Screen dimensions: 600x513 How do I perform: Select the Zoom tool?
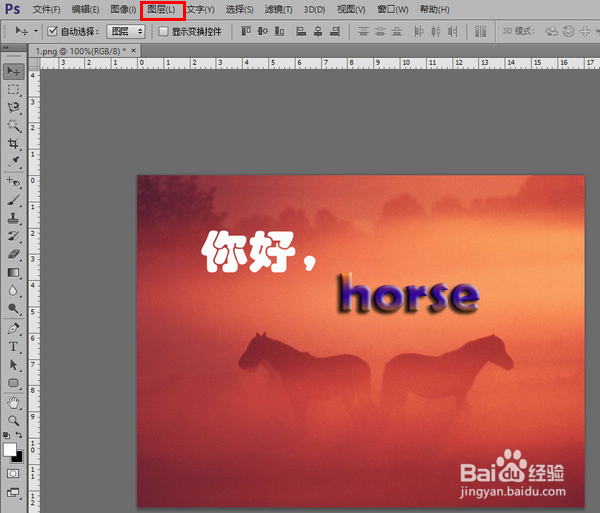(13, 421)
